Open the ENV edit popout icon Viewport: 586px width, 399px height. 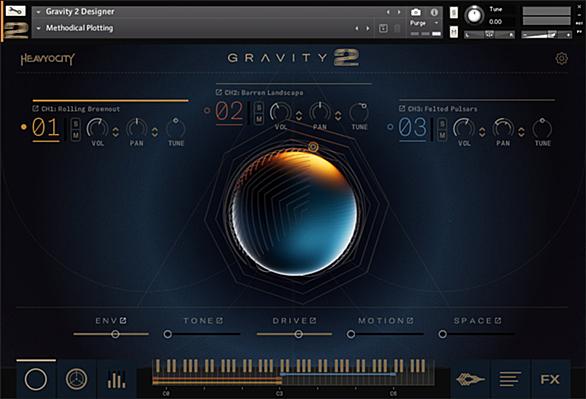click(x=123, y=321)
